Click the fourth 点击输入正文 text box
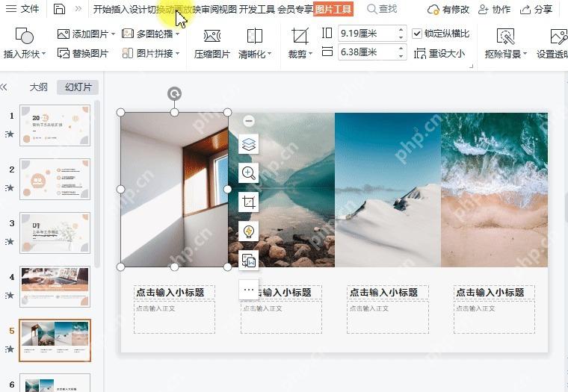The width and height of the screenshot is (568, 392). tap(494, 317)
